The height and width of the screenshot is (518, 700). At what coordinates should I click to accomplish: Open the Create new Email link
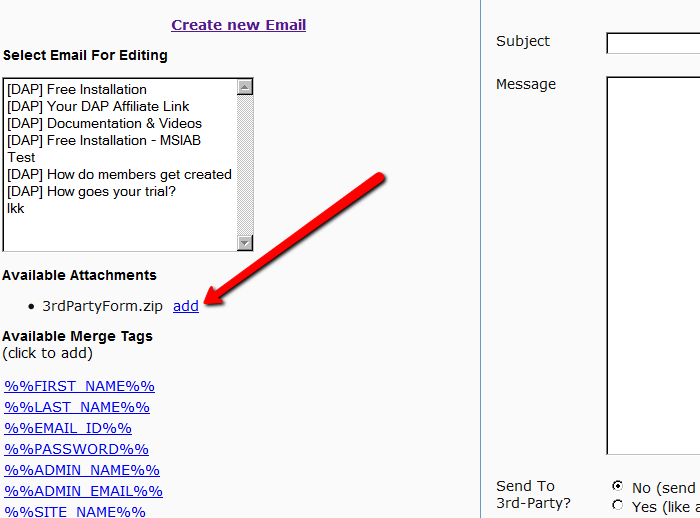[238, 25]
